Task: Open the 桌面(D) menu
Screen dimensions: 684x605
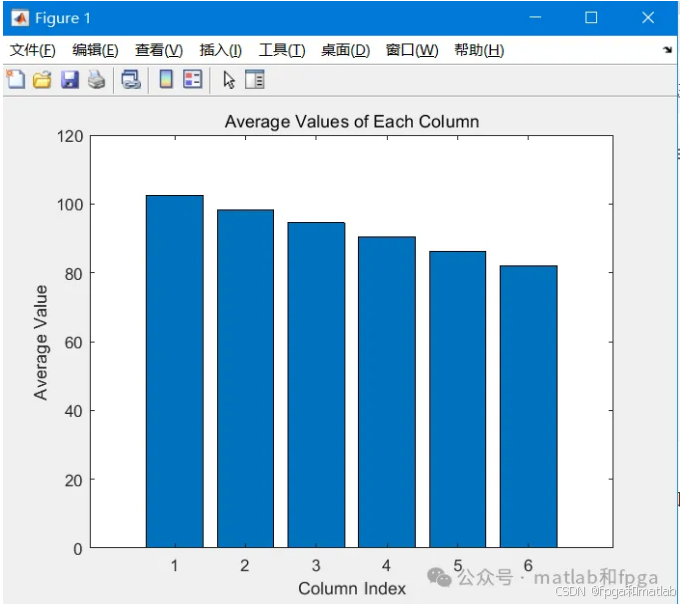Action: click(x=345, y=50)
